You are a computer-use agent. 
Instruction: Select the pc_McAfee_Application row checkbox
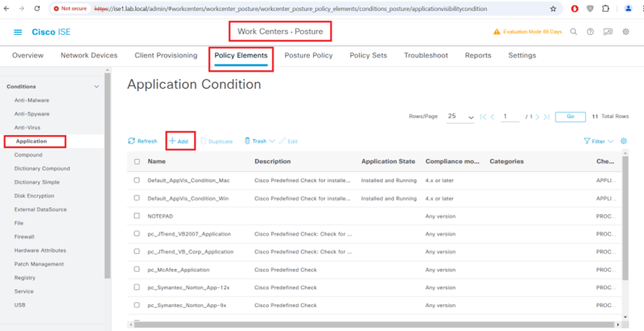pos(137,269)
